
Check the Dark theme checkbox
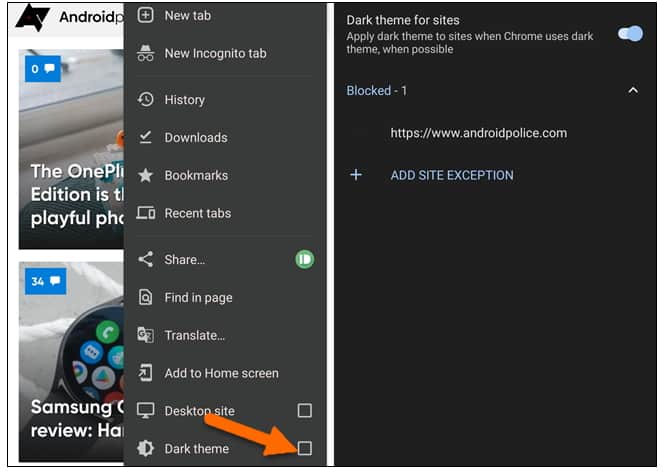coord(305,448)
